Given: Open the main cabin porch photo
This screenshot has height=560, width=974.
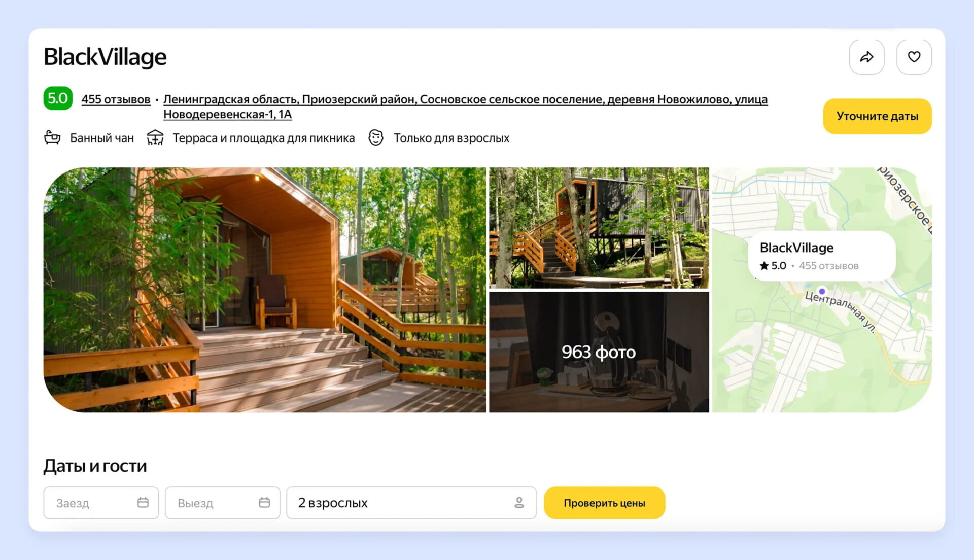Looking at the screenshot, I should click(x=264, y=290).
